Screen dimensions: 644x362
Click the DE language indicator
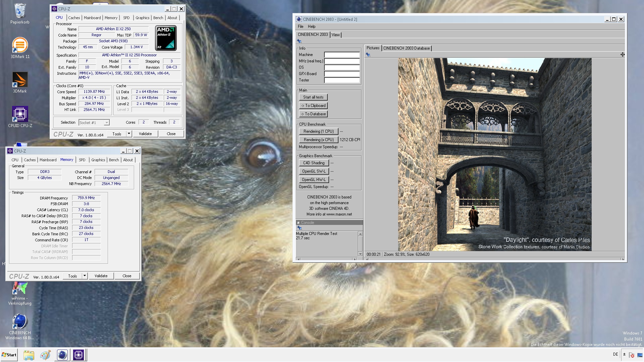615,354
